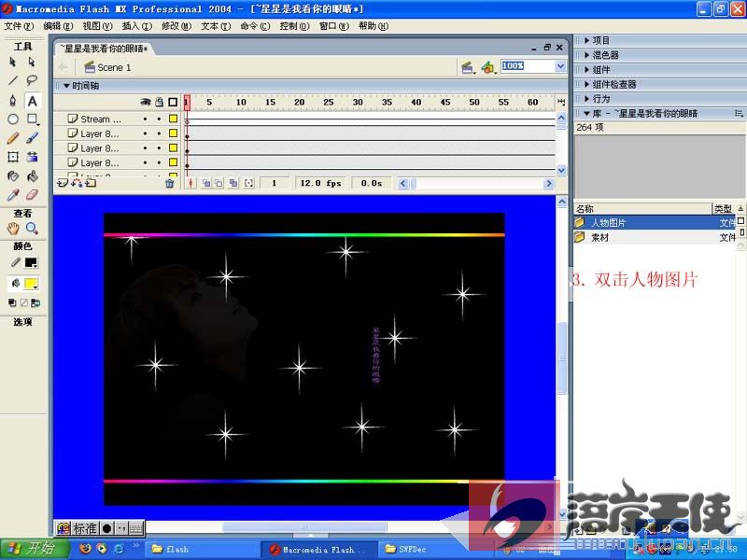747x560 pixels.
Task: Click the Insert Layer Folder icon
Action: pyautogui.click(x=91, y=183)
